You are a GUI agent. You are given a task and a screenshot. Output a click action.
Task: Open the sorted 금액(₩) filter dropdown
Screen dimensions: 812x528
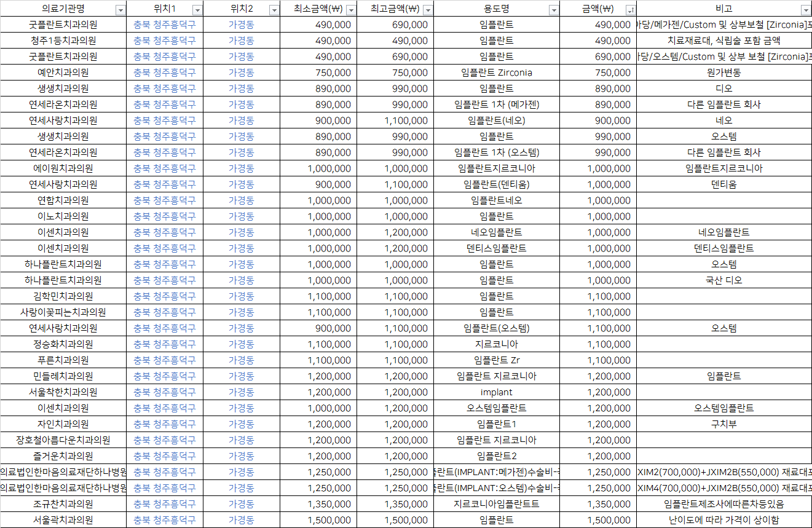[631, 10]
